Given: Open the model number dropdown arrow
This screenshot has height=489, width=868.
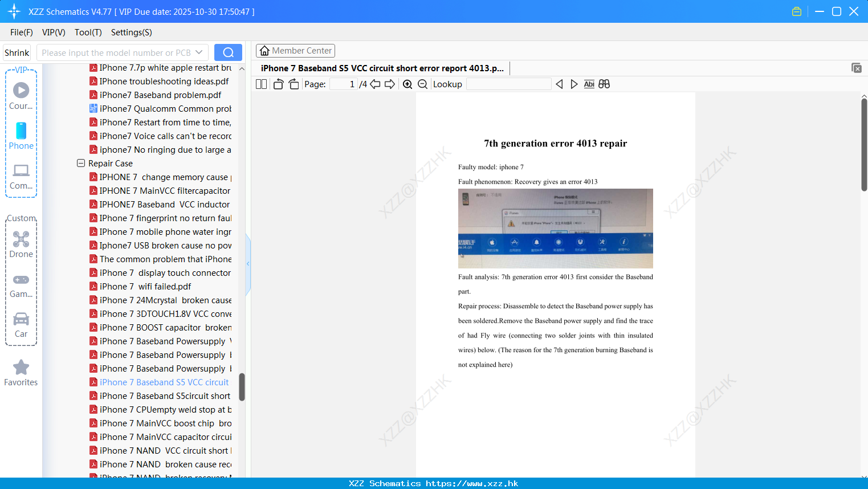Looking at the screenshot, I should click(x=199, y=52).
